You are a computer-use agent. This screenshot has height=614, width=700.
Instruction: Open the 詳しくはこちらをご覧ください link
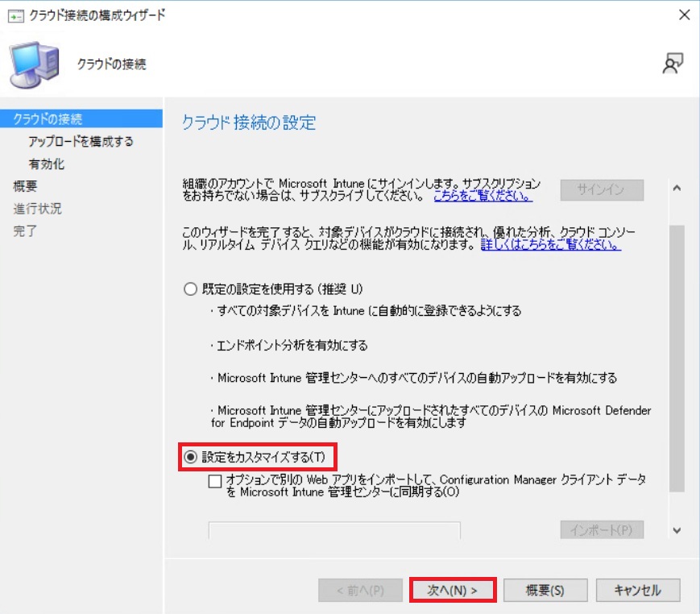tap(550, 245)
